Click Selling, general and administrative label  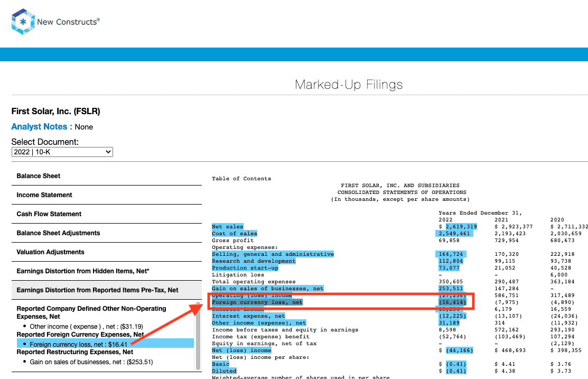click(x=273, y=254)
